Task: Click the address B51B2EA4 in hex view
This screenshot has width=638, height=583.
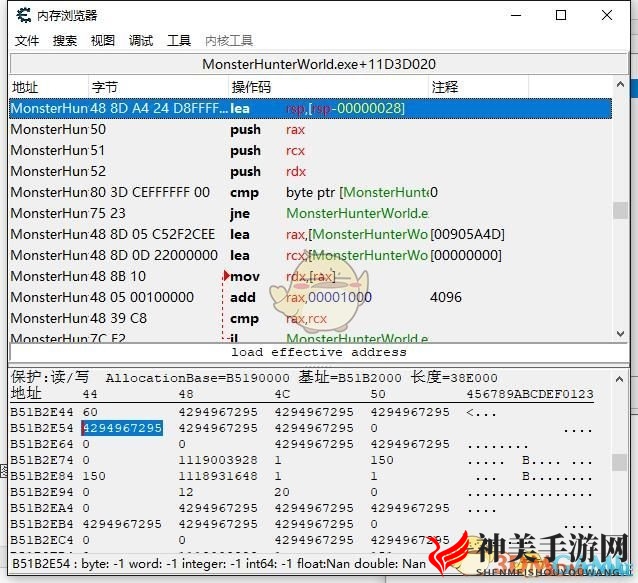Action: tap(42, 508)
